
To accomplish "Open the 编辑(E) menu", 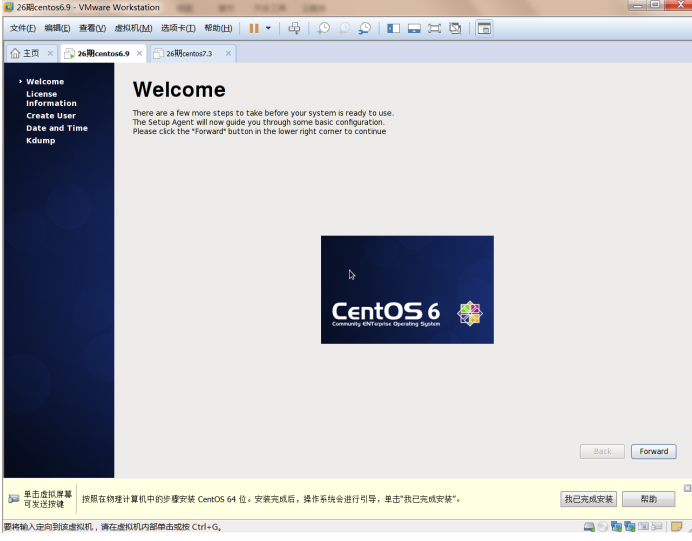I will click(57, 28).
